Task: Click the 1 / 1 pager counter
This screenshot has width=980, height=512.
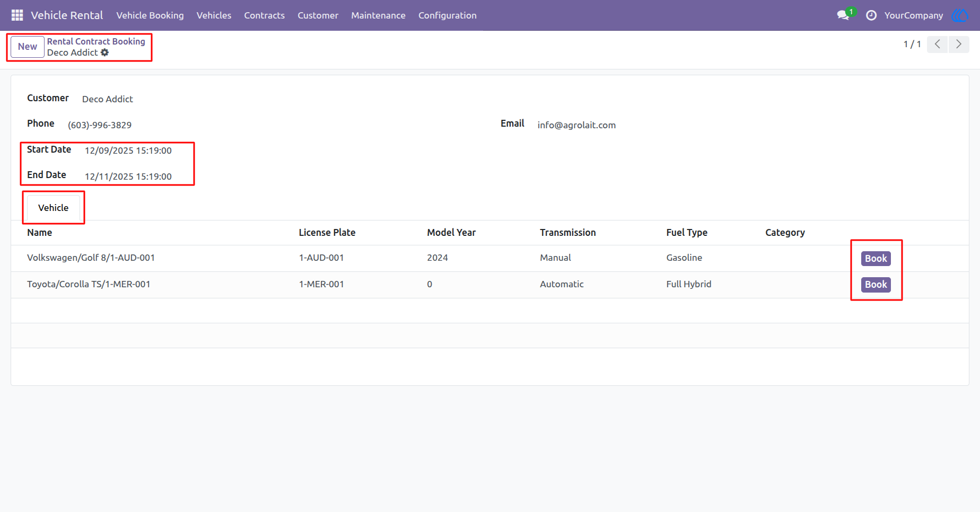Action: [912, 44]
